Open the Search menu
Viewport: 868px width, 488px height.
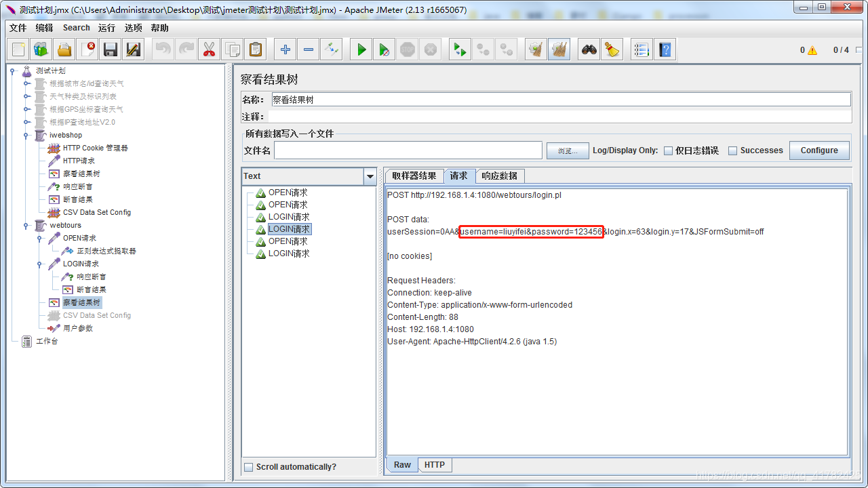tap(77, 28)
